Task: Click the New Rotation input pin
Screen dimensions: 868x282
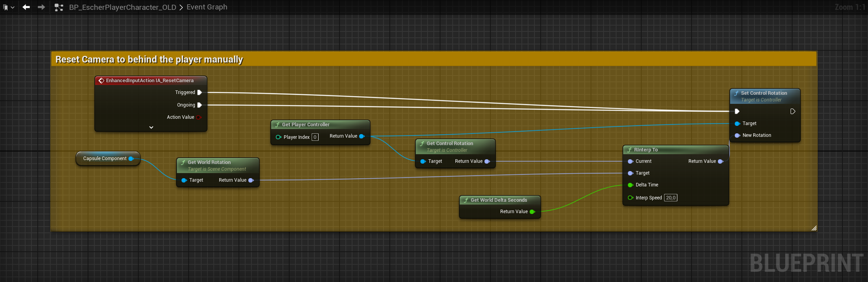Action: pyautogui.click(x=737, y=135)
